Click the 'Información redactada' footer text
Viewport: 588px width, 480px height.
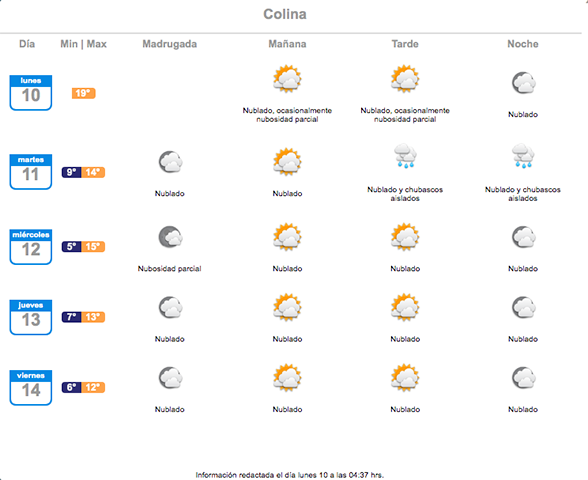pyautogui.click(x=290, y=475)
